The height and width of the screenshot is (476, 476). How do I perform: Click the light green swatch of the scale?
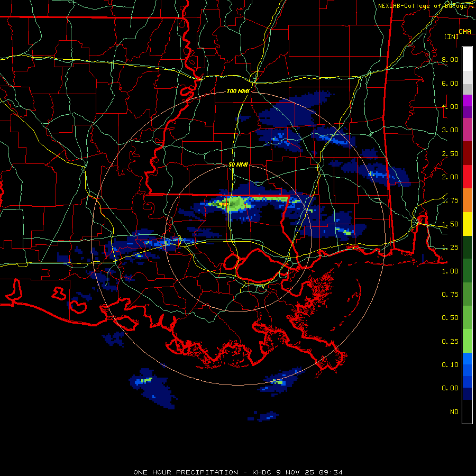pyautogui.click(x=467, y=341)
